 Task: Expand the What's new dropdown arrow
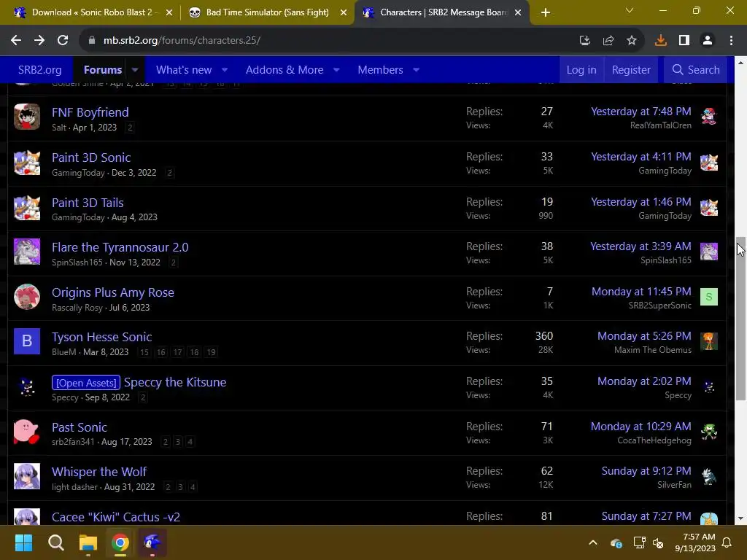pyautogui.click(x=225, y=70)
